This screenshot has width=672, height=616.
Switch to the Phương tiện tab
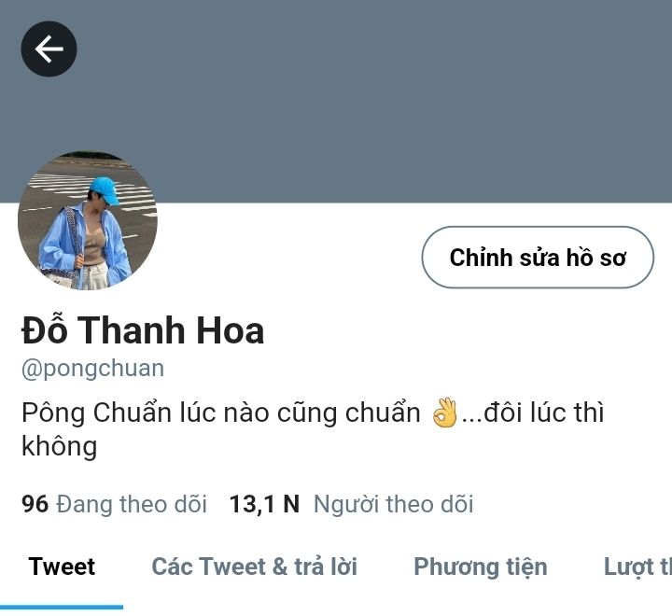[481, 567]
